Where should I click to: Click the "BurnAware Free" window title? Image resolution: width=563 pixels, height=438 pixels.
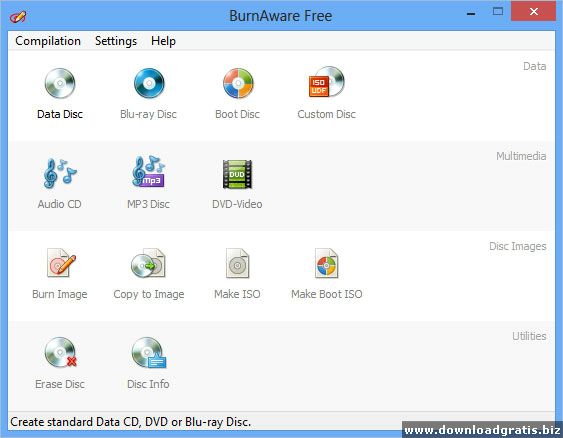point(281,16)
